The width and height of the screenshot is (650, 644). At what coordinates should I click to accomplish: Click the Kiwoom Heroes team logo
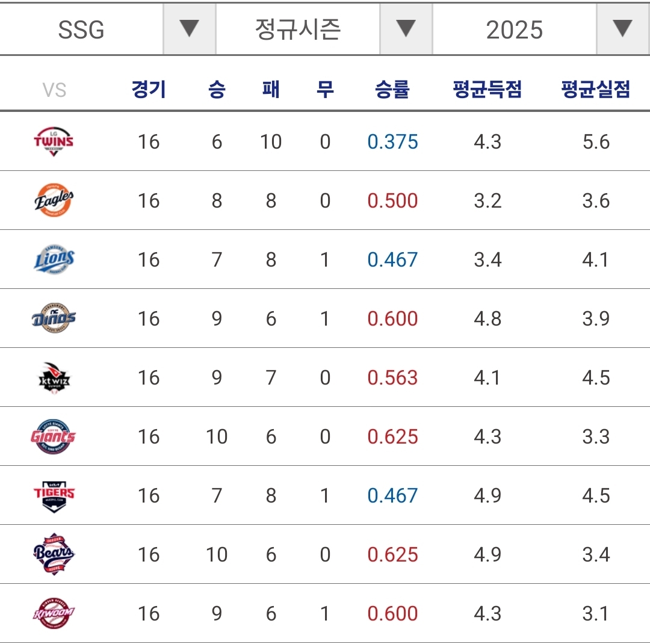54,613
